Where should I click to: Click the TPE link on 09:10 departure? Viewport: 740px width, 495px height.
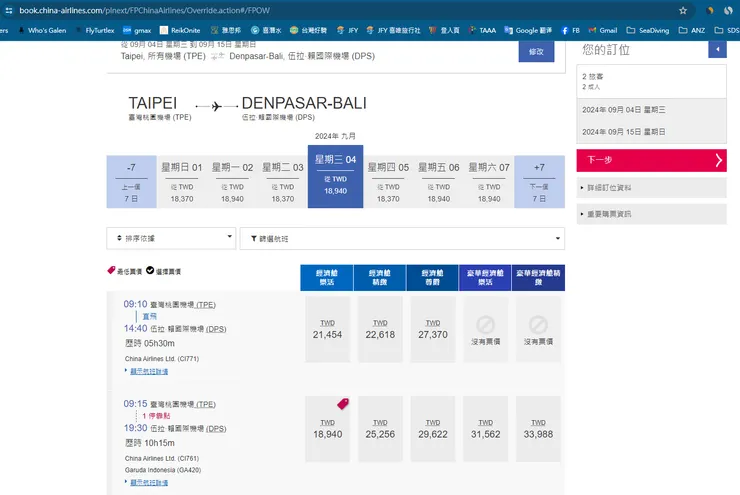(x=206, y=305)
